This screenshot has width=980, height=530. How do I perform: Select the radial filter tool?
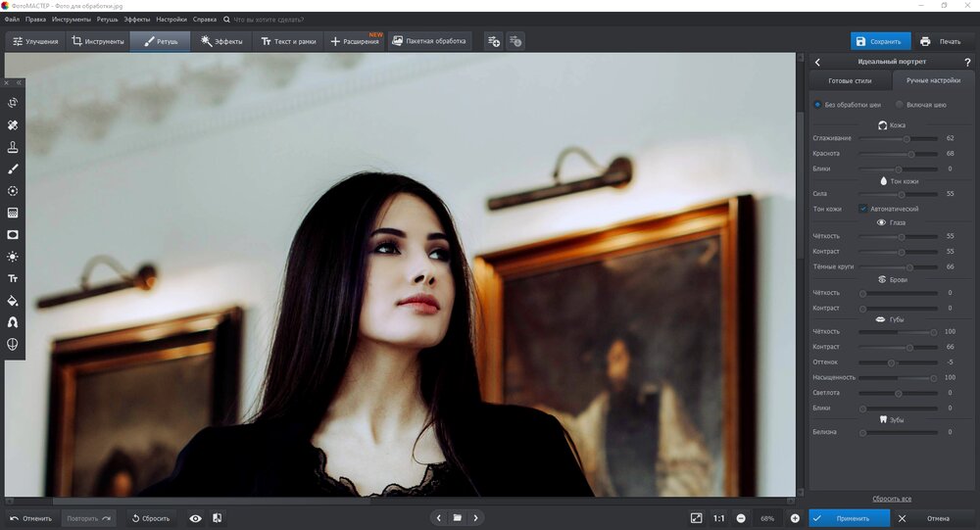coord(13,191)
